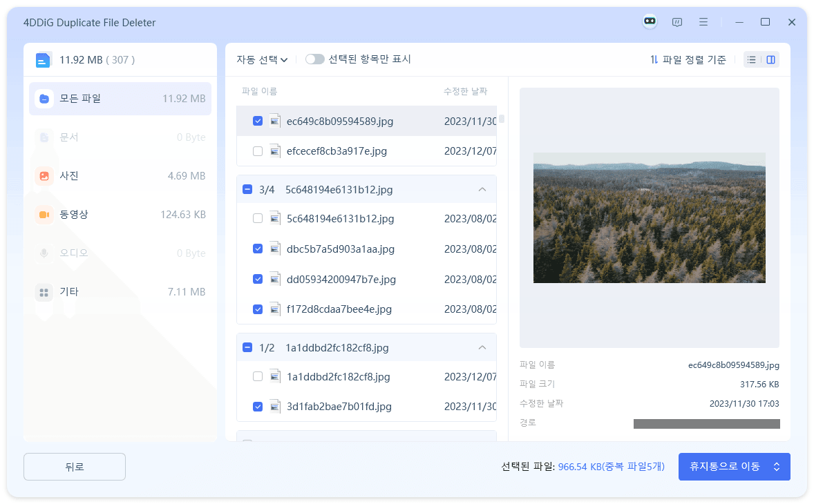Uncheck the checkbox for dbc5b7a5d903a1aa.jpg
The image size is (814, 504).
coord(258,249)
